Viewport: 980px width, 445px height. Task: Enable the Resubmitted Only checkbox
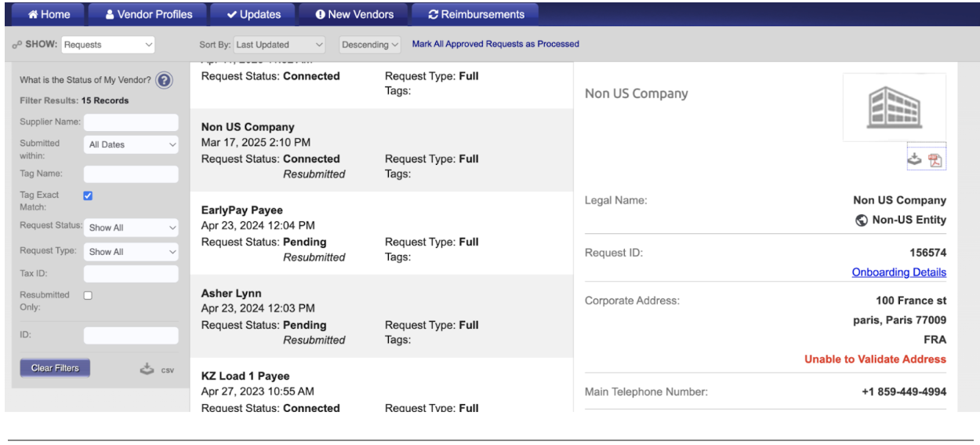point(88,295)
